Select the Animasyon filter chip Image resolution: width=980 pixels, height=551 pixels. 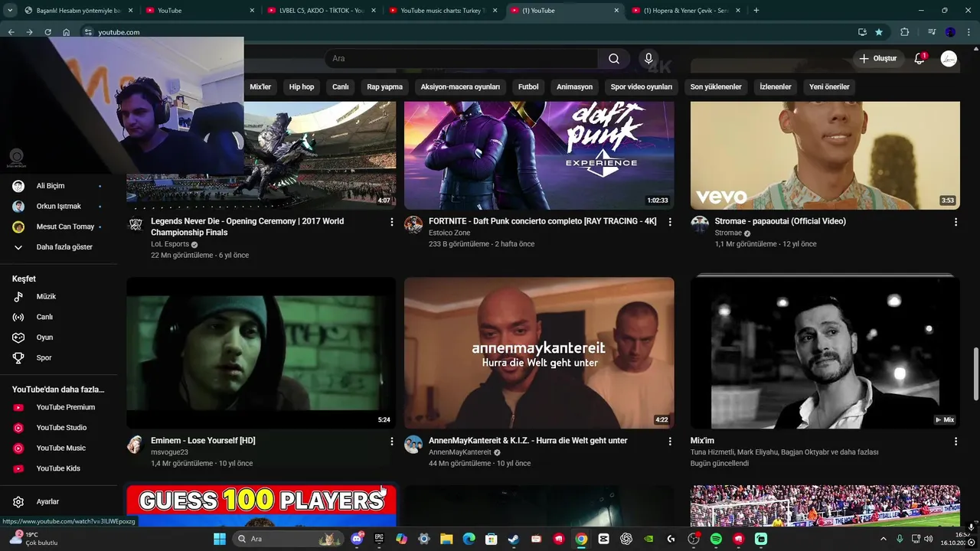(574, 87)
